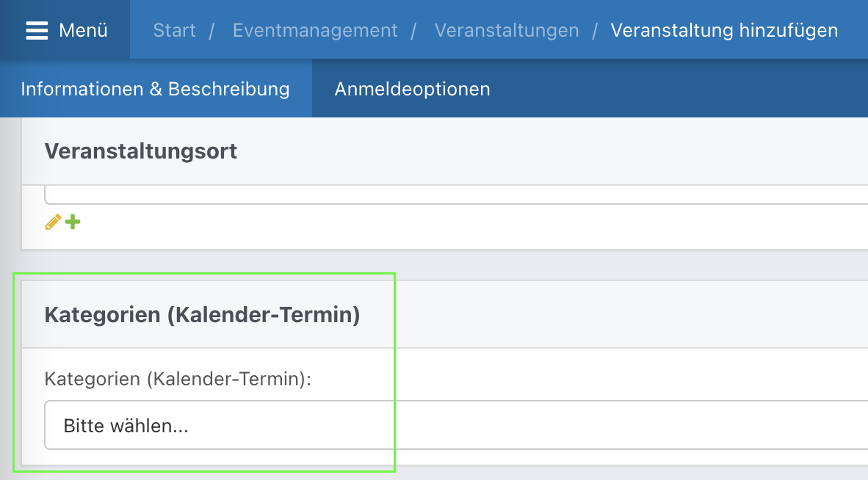Click slash separator after Start breadcrumb
This screenshot has height=480, width=868.
211,30
